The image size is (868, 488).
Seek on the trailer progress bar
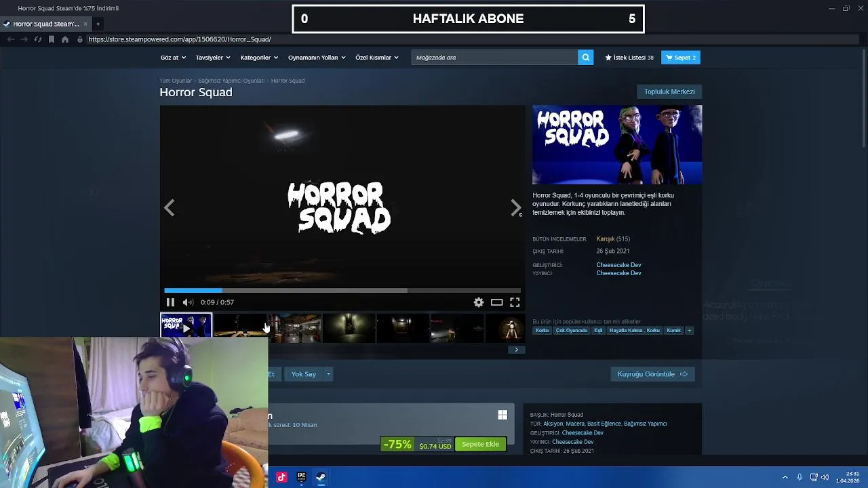click(342, 290)
